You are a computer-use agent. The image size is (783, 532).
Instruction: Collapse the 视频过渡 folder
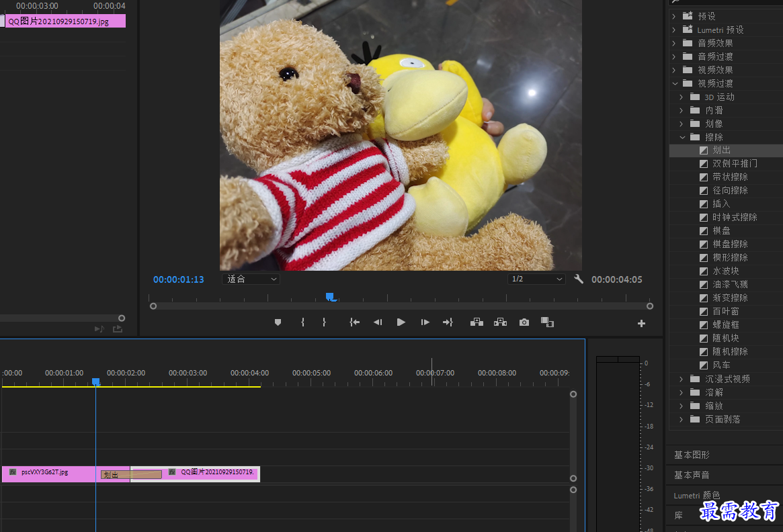coord(675,83)
